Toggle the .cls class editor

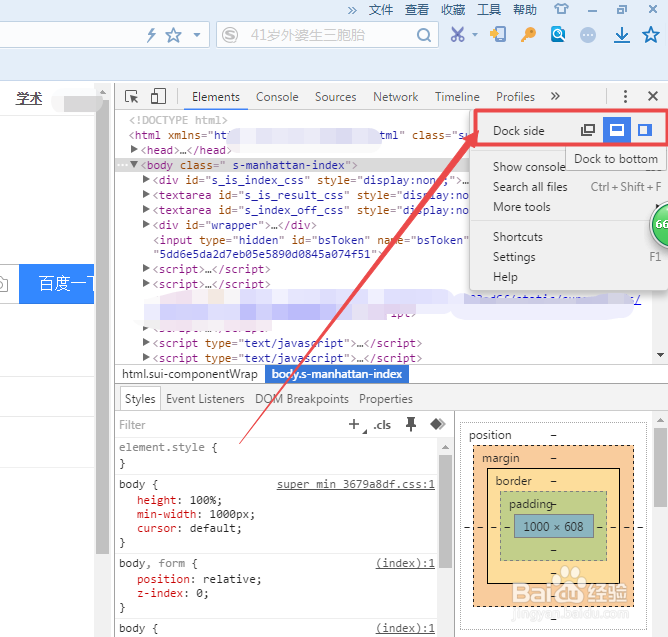click(x=382, y=425)
